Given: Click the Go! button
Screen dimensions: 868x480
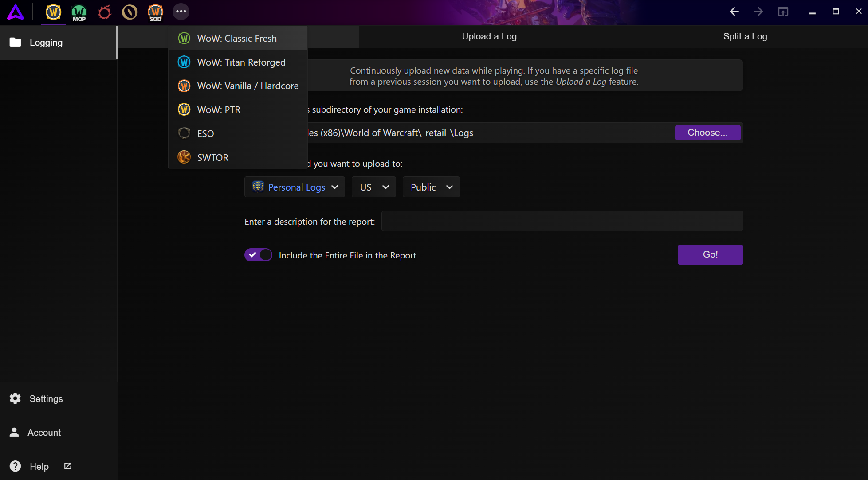Looking at the screenshot, I should pyautogui.click(x=710, y=254).
